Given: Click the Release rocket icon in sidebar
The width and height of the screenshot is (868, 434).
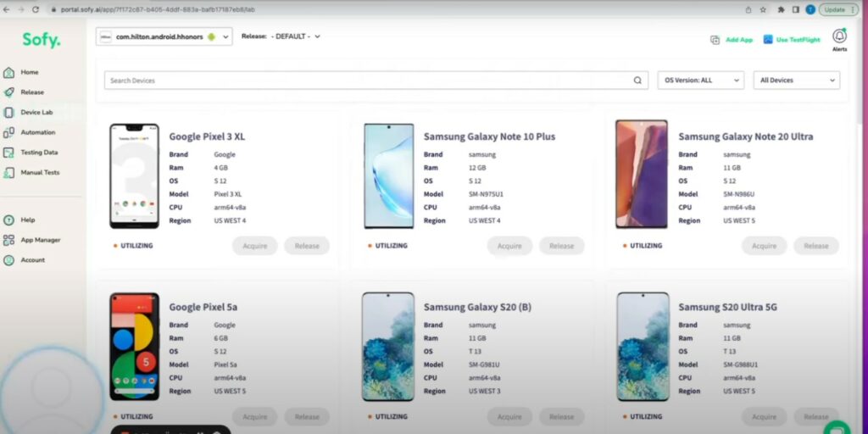Looking at the screenshot, I should [x=8, y=92].
